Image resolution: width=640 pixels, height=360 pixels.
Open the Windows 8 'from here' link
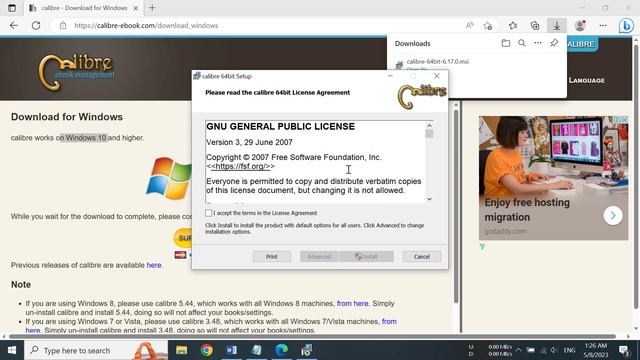[x=352, y=304]
